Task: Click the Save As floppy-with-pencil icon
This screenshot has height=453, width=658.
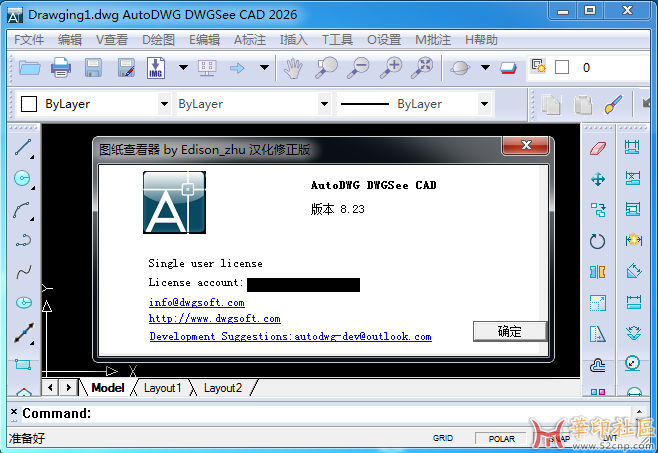Action: 126,68
